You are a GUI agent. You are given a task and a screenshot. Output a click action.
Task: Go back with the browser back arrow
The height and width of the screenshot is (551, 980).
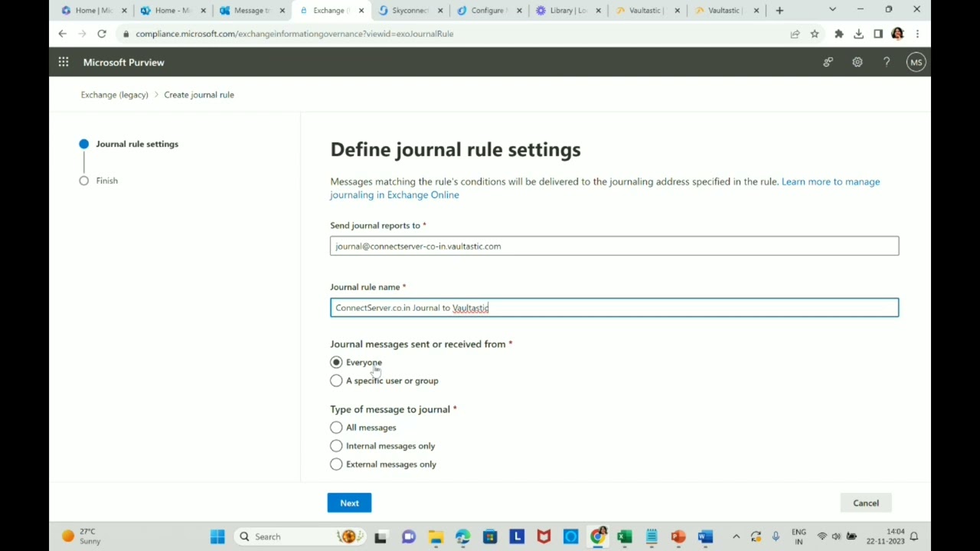coord(62,34)
